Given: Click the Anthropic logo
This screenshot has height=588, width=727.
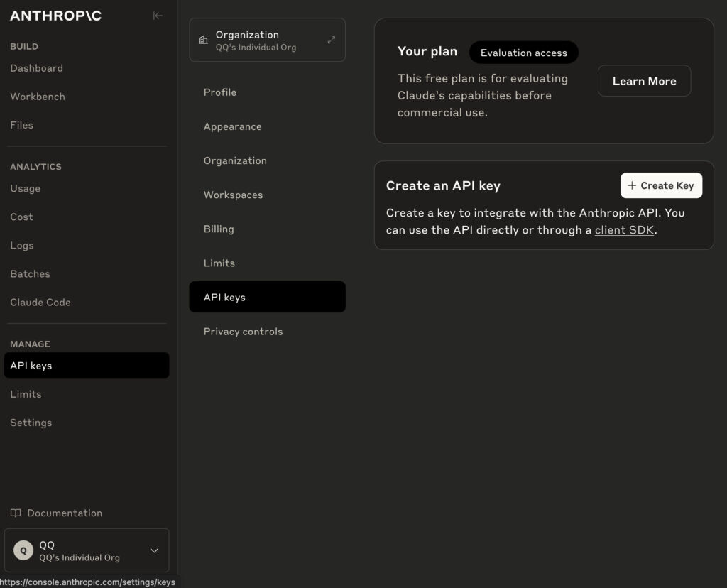Looking at the screenshot, I should (55, 16).
